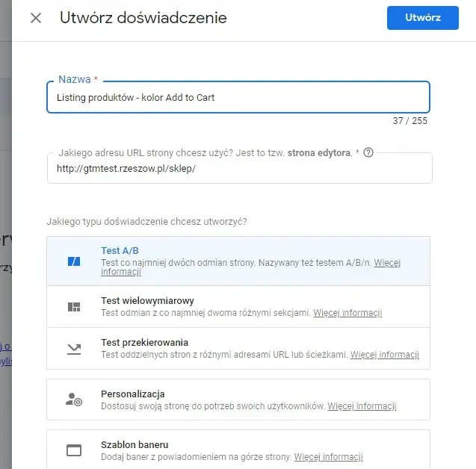This screenshot has width=476, height=469.
Task: Click the strona edytora URL field
Action: tap(240, 168)
